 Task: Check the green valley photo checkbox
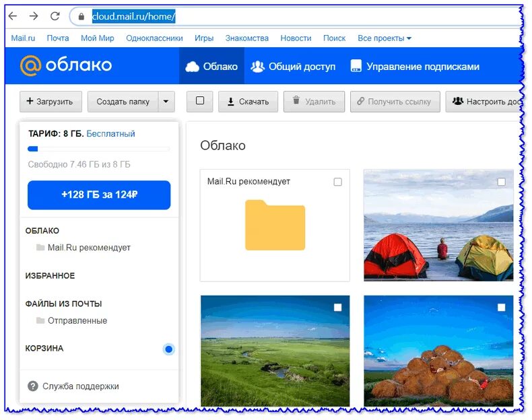tap(337, 308)
